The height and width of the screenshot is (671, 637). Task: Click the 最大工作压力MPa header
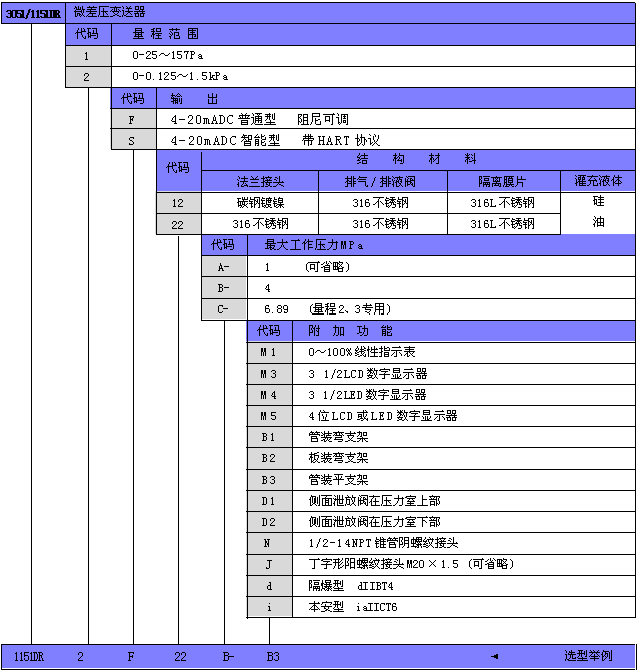click(313, 245)
